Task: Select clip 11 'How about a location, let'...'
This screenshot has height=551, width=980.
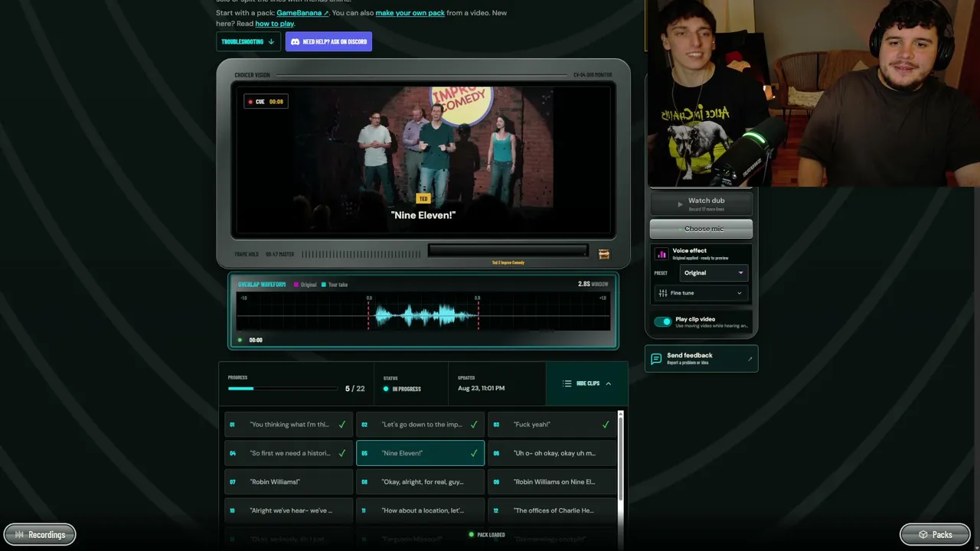Action: 420,510
